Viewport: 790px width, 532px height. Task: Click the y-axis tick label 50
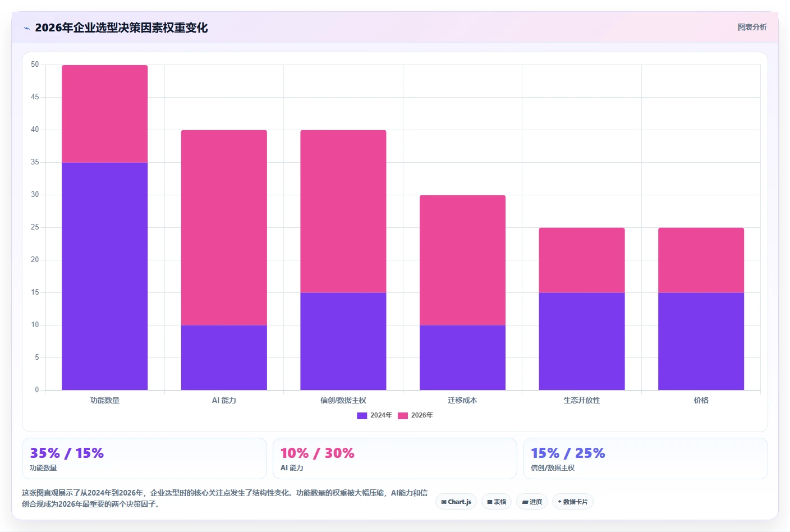35,65
